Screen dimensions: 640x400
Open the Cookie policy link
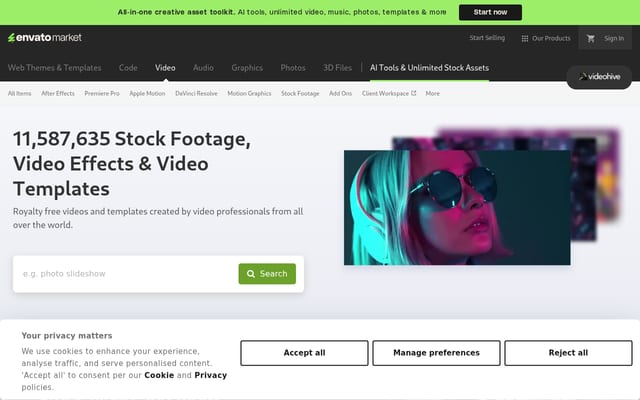(159, 375)
